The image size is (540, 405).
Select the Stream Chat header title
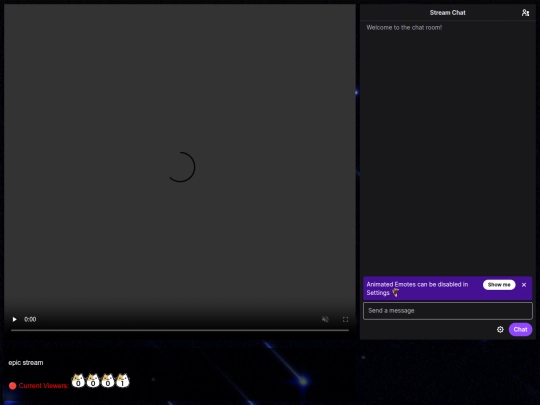pyautogui.click(x=447, y=13)
